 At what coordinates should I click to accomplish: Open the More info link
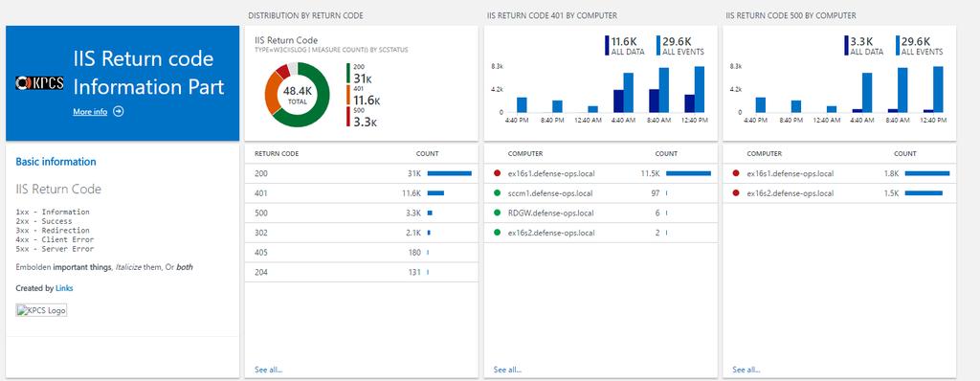(90, 112)
